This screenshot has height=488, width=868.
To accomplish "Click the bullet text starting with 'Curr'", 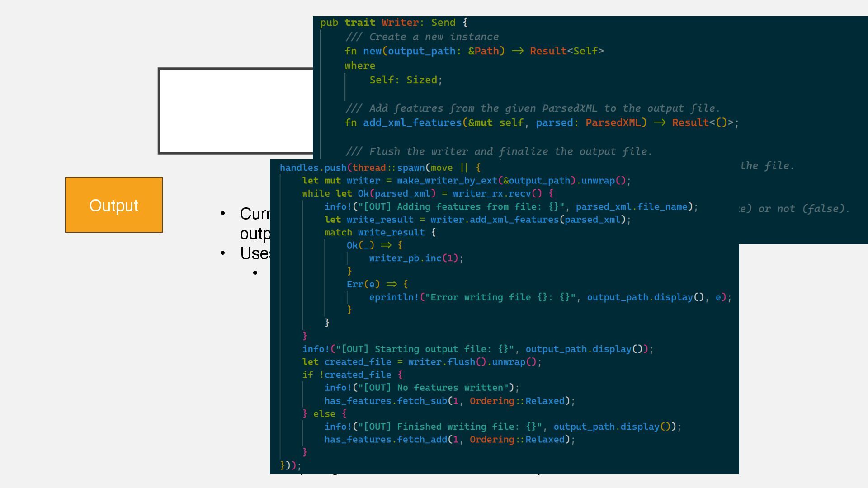I will tap(255, 214).
